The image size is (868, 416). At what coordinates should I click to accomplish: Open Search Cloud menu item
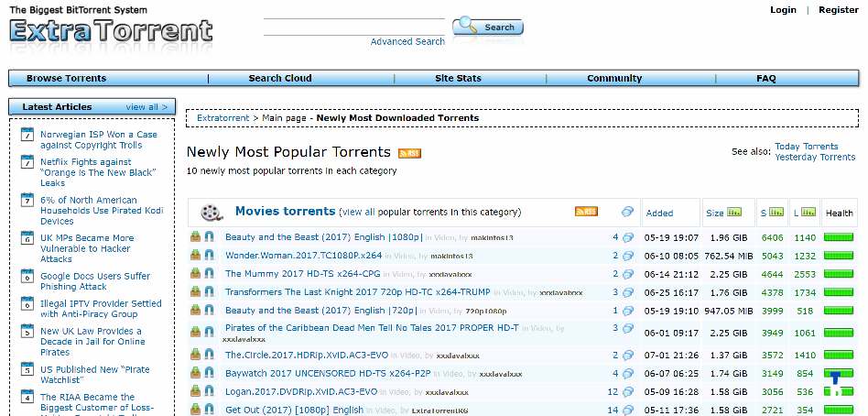click(280, 78)
